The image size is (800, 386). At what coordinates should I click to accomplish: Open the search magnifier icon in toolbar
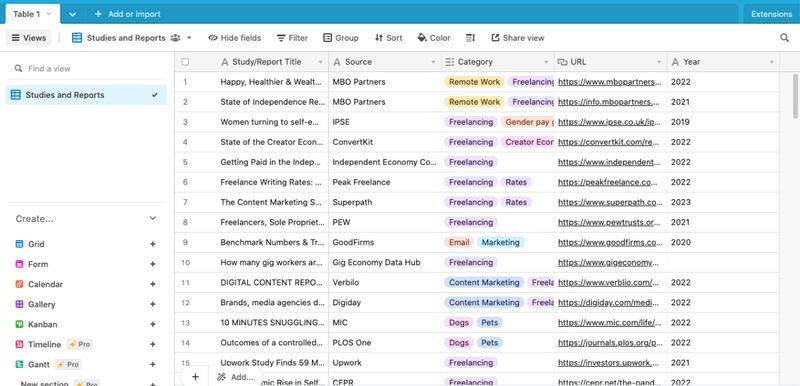point(784,38)
